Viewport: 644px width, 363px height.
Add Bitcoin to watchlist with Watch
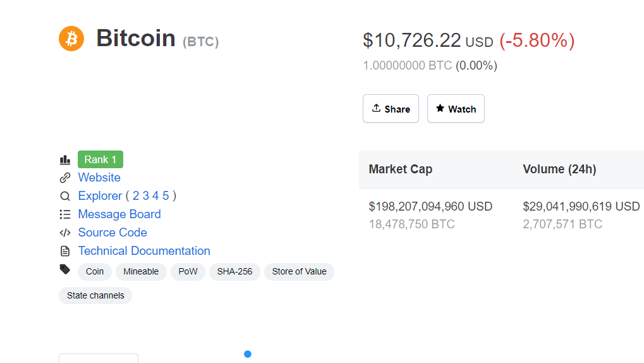tap(456, 109)
